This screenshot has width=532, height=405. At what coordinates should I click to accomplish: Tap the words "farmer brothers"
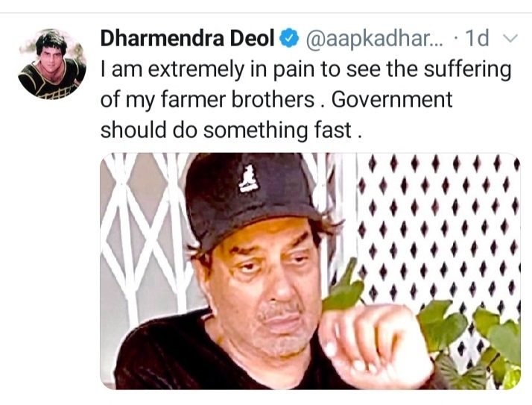pos(237,100)
